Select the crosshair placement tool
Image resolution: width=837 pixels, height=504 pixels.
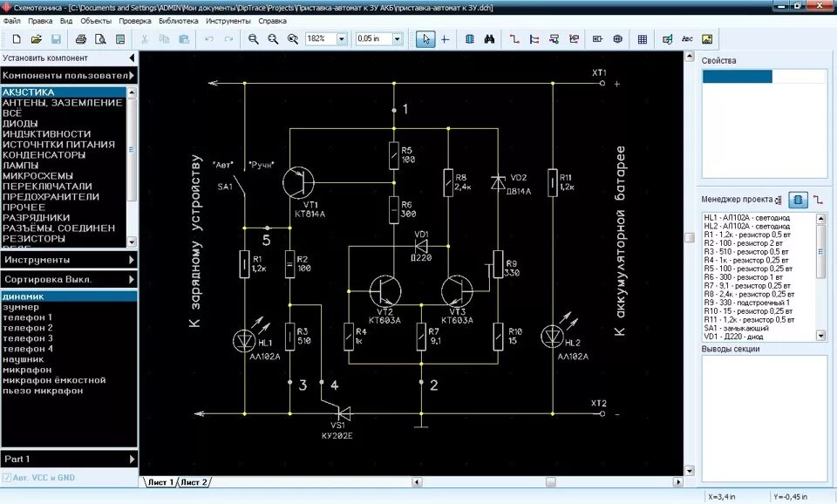pyautogui.click(x=445, y=39)
